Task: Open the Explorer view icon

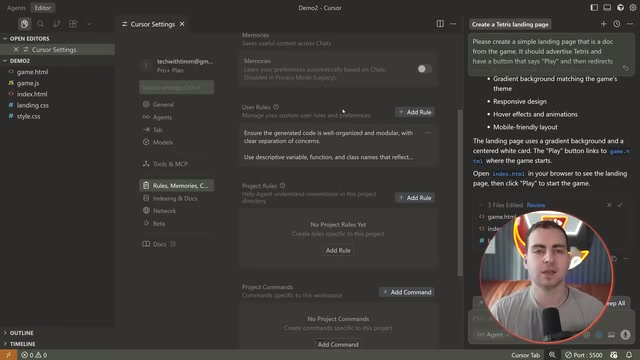Action: tap(24, 24)
